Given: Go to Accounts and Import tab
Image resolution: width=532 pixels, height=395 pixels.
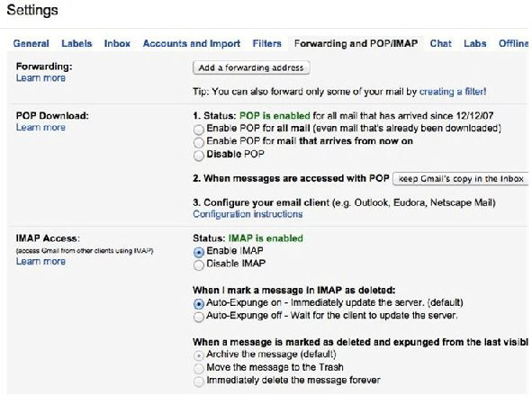Looking at the screenshot, I should (x=192, y=44).
